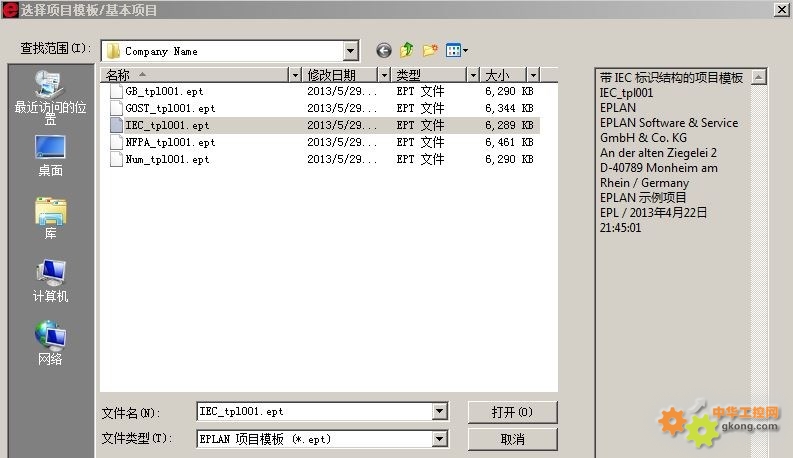The width and height of the screenshot is (793, 458).
Task: Open the 修改日期 column filter dropdown
Action: pyautogui.click(x=384, y=75)
